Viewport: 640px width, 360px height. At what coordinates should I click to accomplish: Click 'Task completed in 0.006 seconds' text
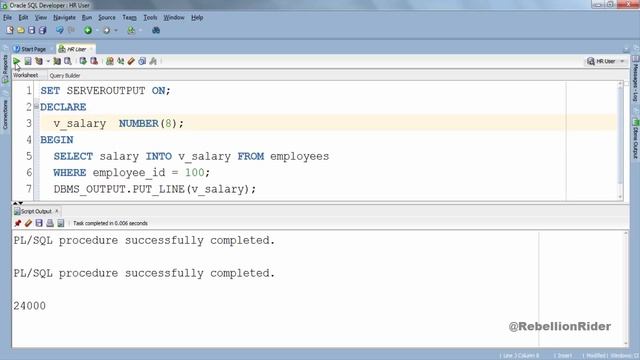point(110,223)
